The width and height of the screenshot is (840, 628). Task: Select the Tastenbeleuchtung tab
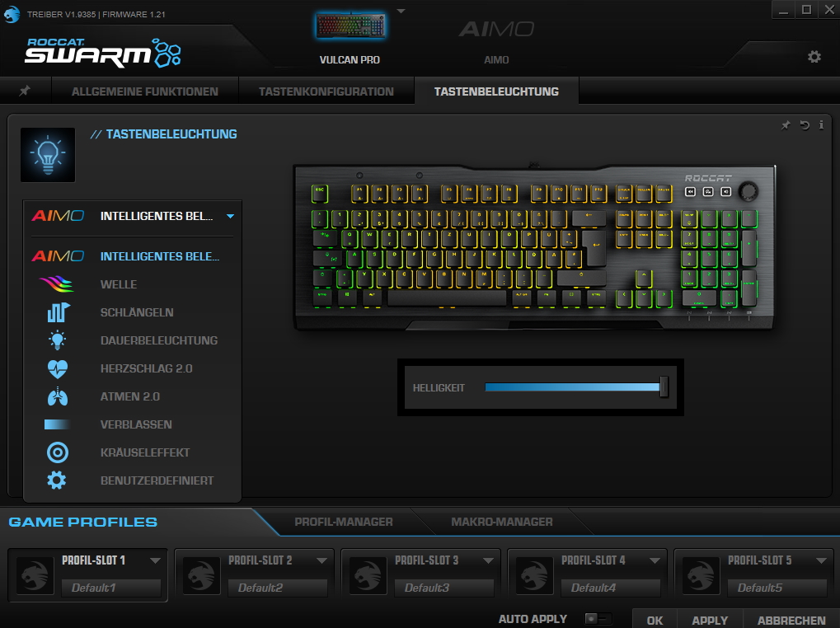(496, 91)
